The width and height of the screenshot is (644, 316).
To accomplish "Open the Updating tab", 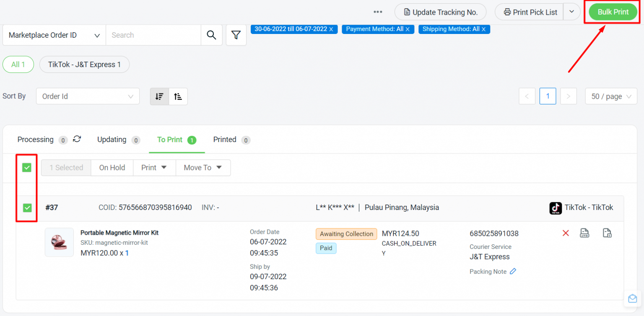I will 112,140.
